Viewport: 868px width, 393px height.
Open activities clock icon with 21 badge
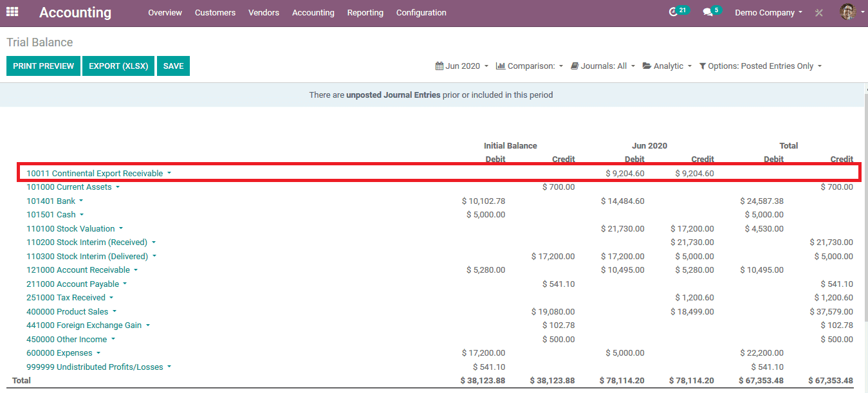(x=679, y=12)
